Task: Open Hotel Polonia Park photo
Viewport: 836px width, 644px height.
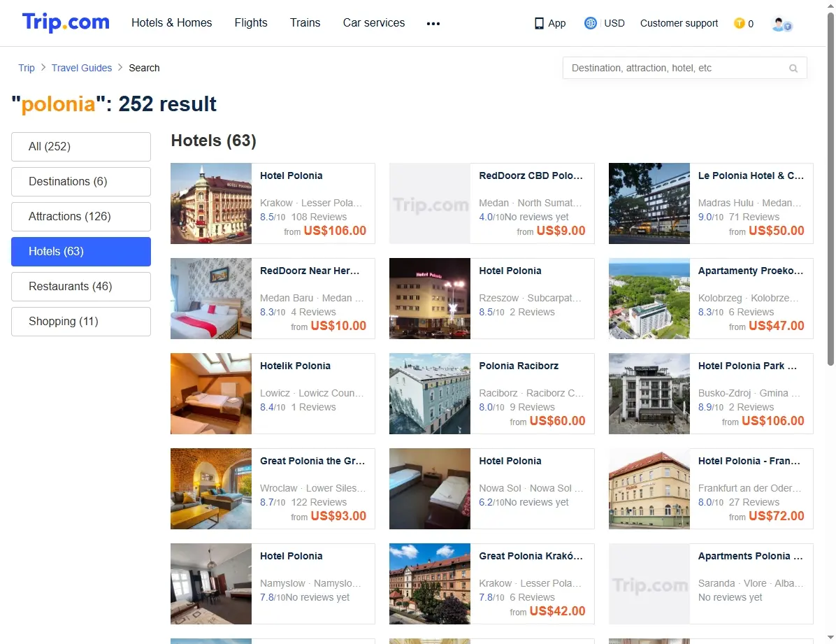Action: click(x=649, y=394)
